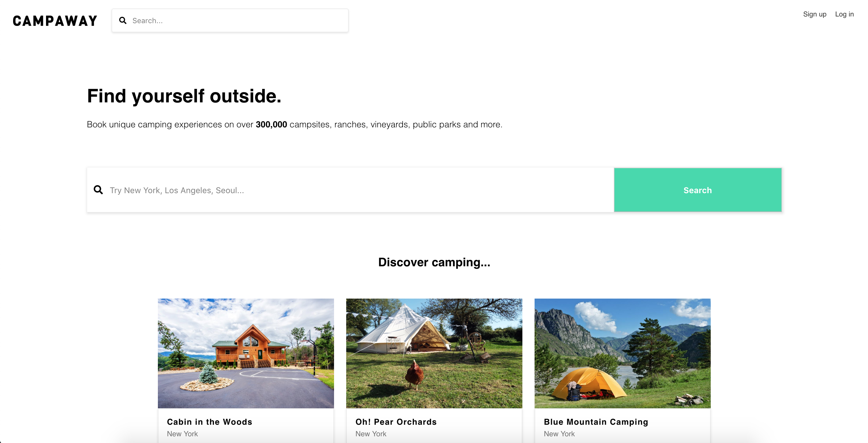This screenshot has height=443, width=868.
Task: Click the Discover camping... heading
Action: click(x=434, y=262)
